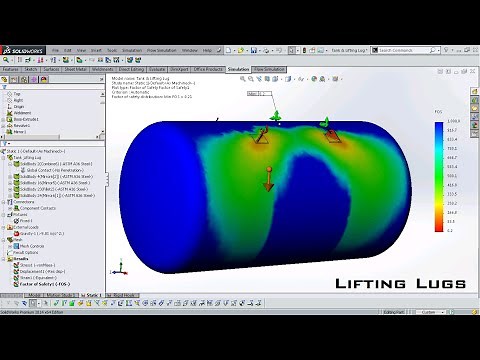Click the Section View icon in viewport toolbar
The image size is (480, 360).
click(x=267, y=79)
